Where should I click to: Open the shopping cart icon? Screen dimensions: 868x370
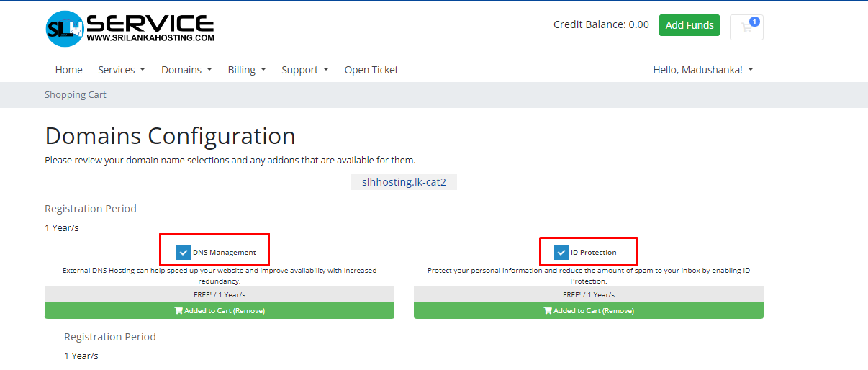pyautogui.click(x=746, y=27)
